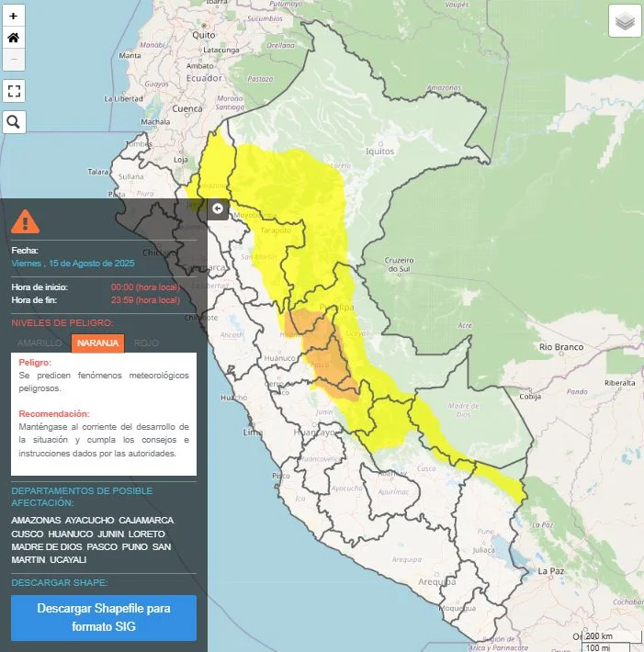The width and height of the screenshot is (644, 652).
Task: Click the Recomendación heading in info box
Action: 54,414
